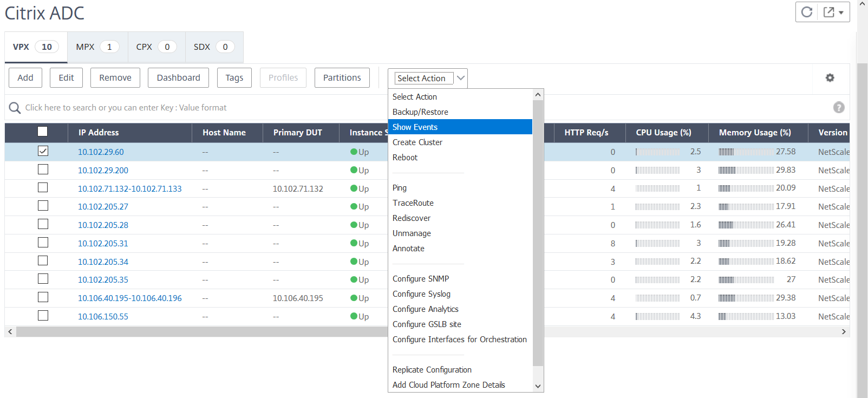Image resolution: width=868 pixels, height=398 pixels.
Task: Click the Edit button
Action: point(66,77)
